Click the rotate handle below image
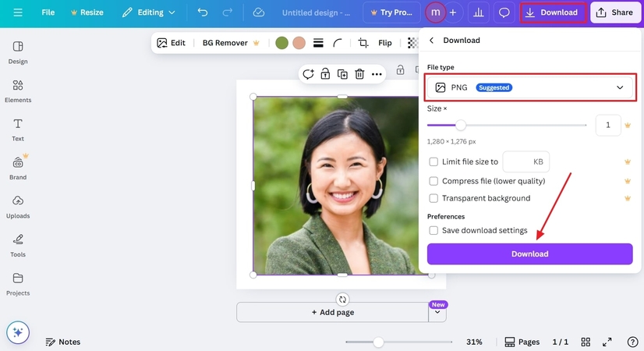Viewport: 644px width, 351px height. tap(342, 300)
